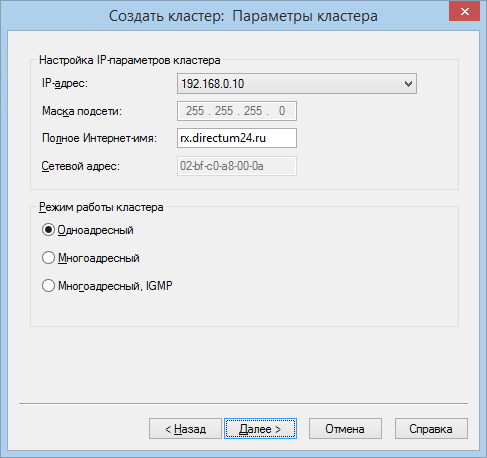Open help via the Справка button
Viewport: 487px width, 458px height.
click(x=431, y=429)
